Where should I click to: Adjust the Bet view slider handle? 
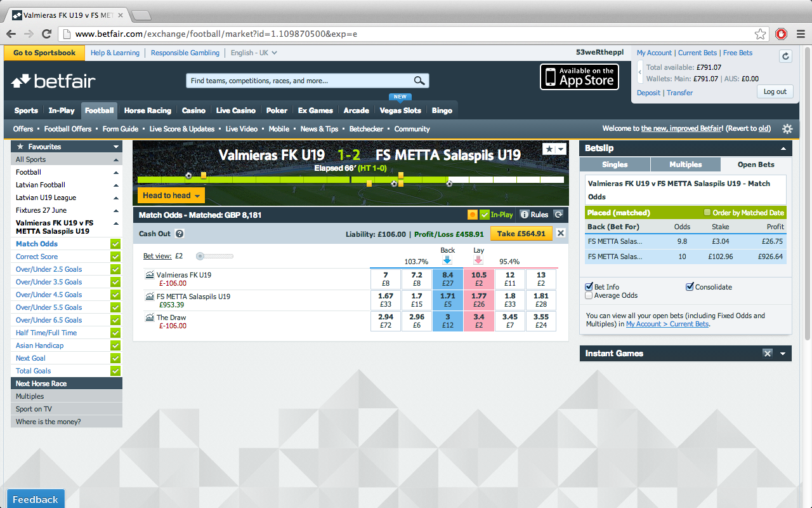point(200,256)
